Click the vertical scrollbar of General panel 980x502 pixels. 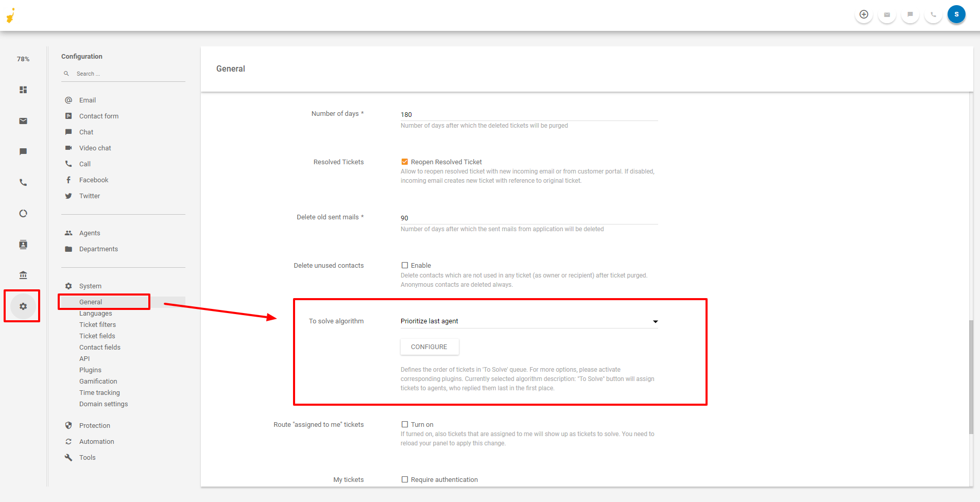(x=971, y=377)
